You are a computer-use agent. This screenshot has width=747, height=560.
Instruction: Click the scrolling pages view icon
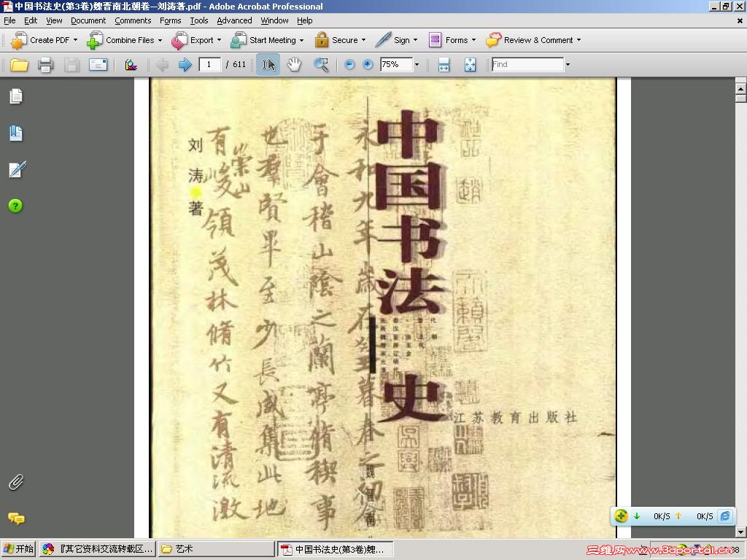pos(444,64)
